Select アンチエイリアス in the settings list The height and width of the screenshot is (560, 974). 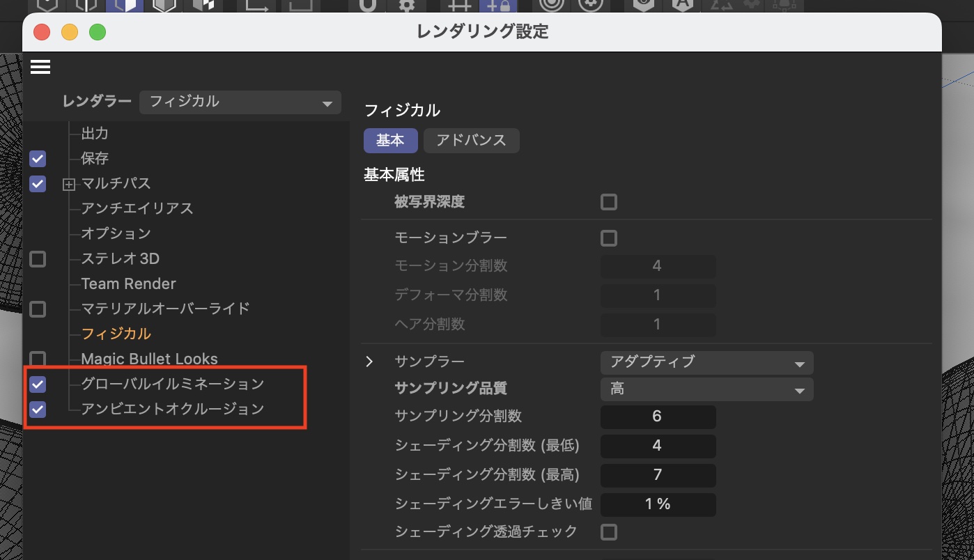pos(137,208)
